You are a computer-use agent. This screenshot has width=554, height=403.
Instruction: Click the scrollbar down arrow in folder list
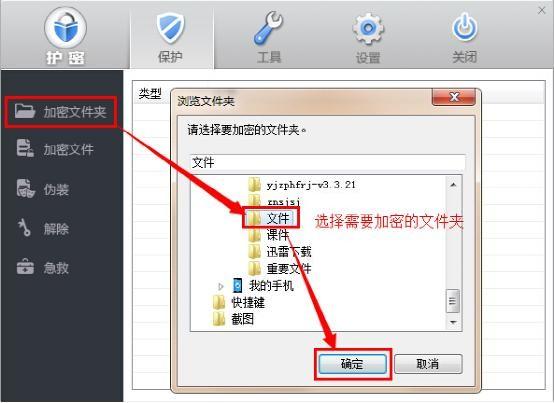coord(453,322)
